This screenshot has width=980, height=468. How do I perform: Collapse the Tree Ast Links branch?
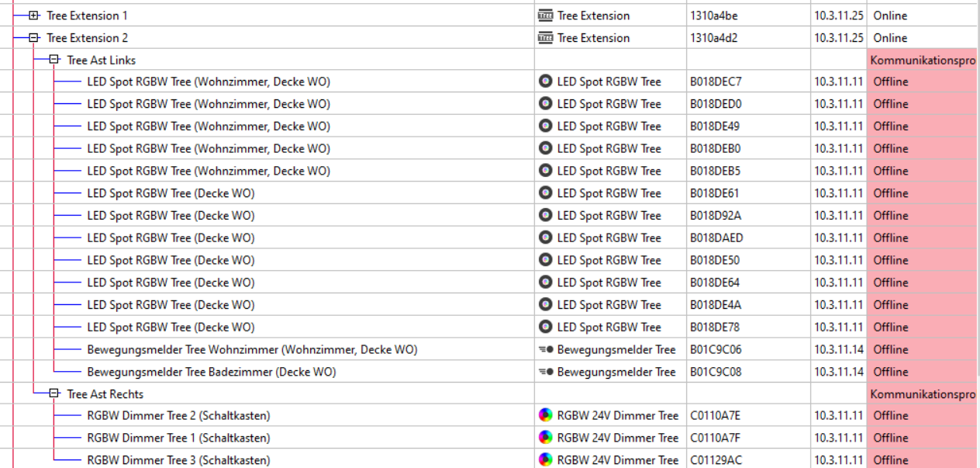[x=53, y=60]
